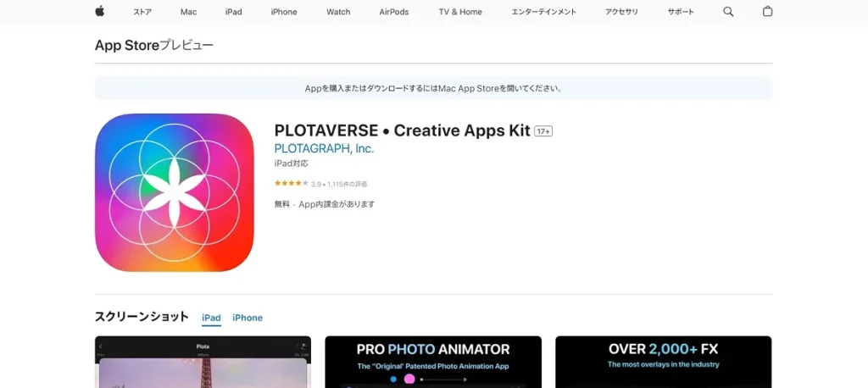Click the Mac App Store notice banner
The height and width of the screenshot is (388, 868).
point(433,88)
